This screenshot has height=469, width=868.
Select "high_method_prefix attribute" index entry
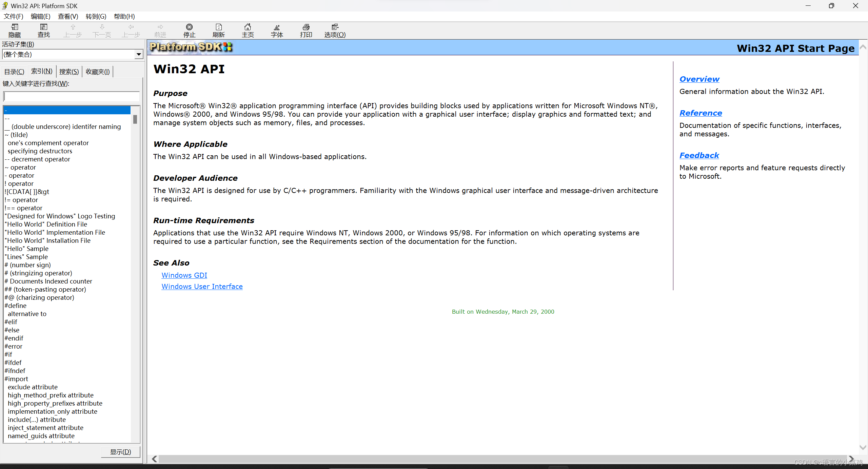point(51,395)
